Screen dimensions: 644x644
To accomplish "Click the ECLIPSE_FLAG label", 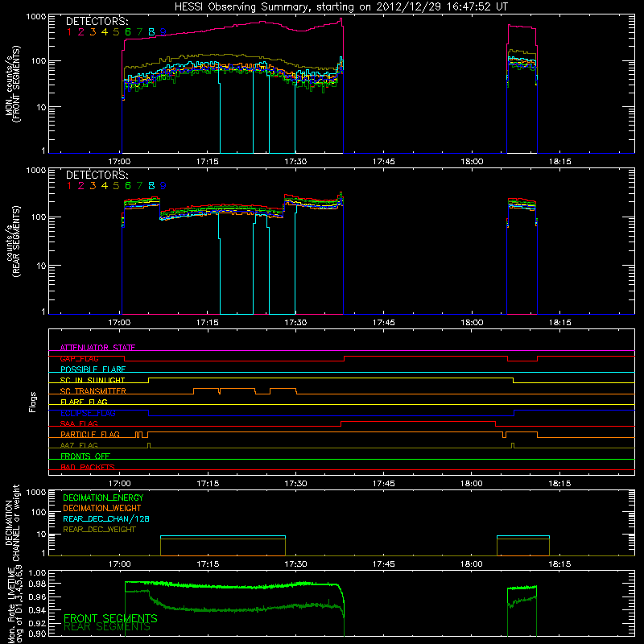I will pyautogui.click(x=88, y=413).
